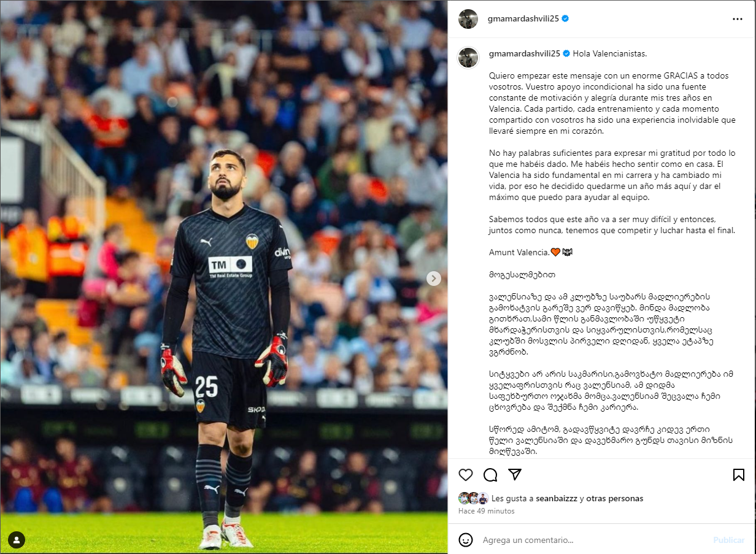Open emoji picker smiley icon
Screen dimensions: 756x554
coord(466,540)
